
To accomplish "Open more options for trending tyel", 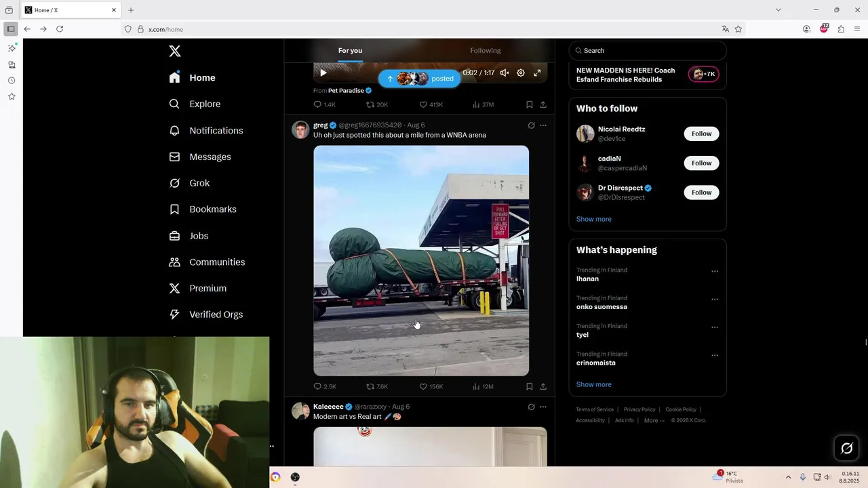I will coord(715,327).
